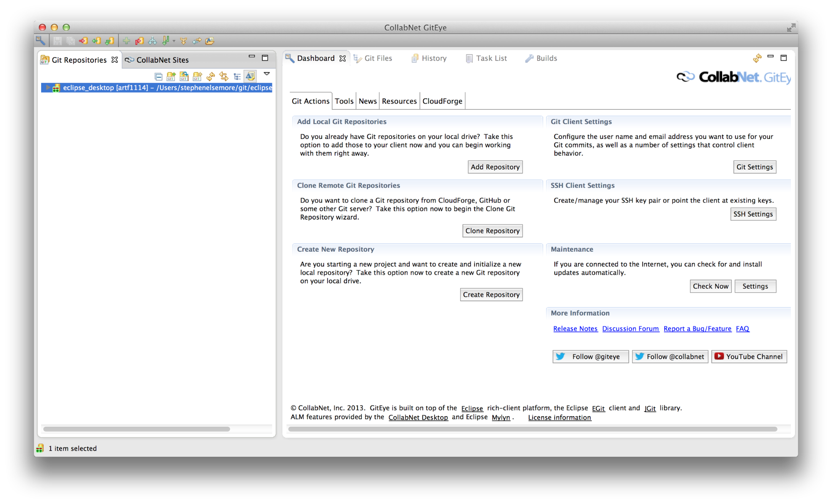Viewport: 832px width, 504px height.
Task: Click the synchronize icon near the Dashboard view corner
Action: tap(757, 58)
